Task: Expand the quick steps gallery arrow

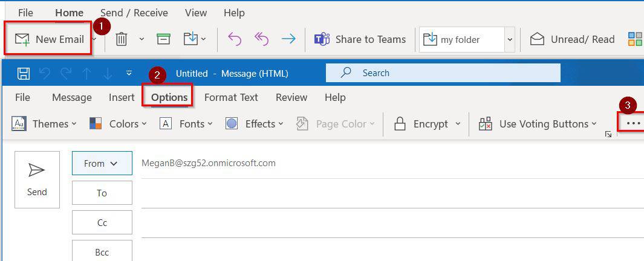Action: 510,40
